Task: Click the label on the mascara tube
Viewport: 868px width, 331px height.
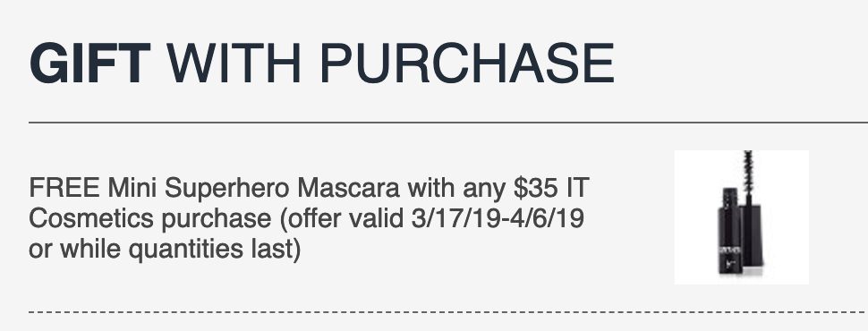Action: [x=729, y=250]
